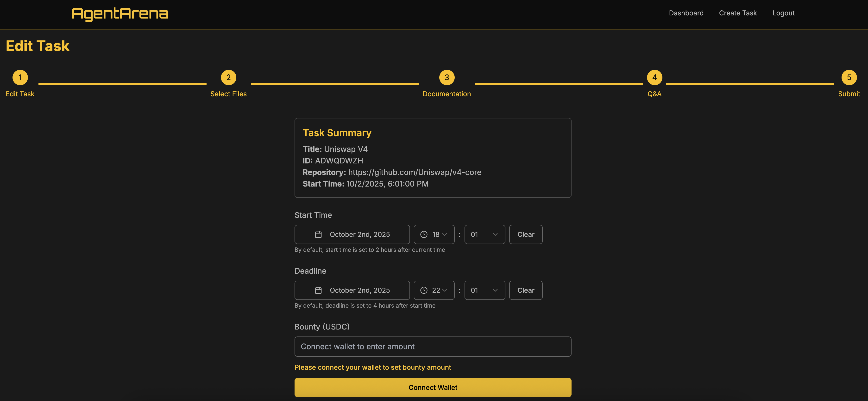This screenshot has height=401, width=868.
Task: Click Logout in the top navigation
Action: click(783, 13)
